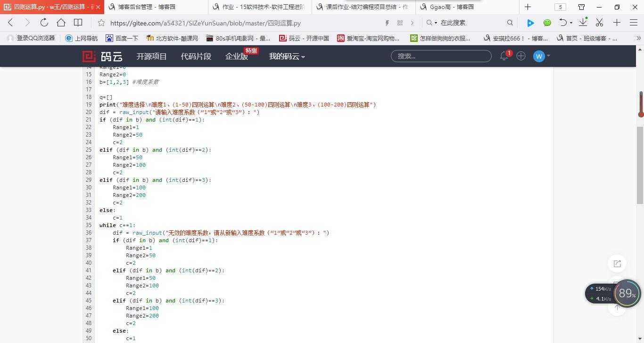Click the page vertical scrollbar thumb
Image resolution: width=644 pixels, height=343 pixels.
pos(640,165)
